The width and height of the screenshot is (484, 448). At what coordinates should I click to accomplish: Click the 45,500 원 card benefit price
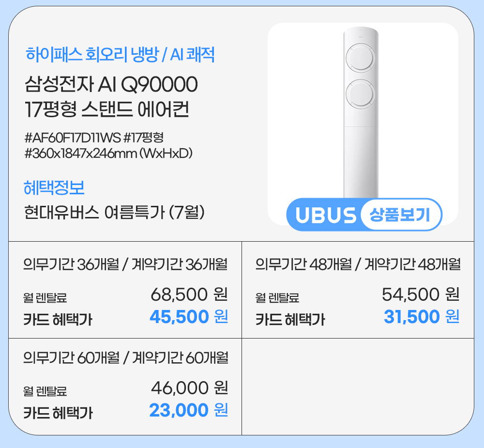(x=189, y=317)
